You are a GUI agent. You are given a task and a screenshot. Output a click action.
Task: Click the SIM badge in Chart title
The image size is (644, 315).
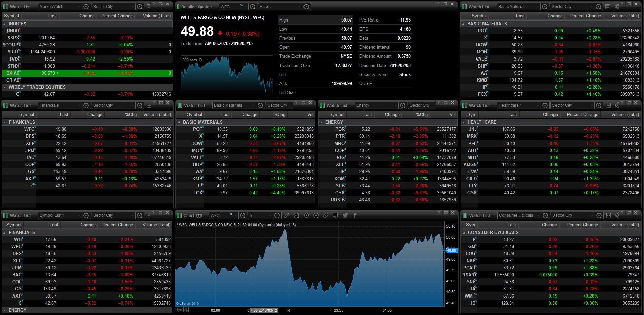(x=199, y=216)
